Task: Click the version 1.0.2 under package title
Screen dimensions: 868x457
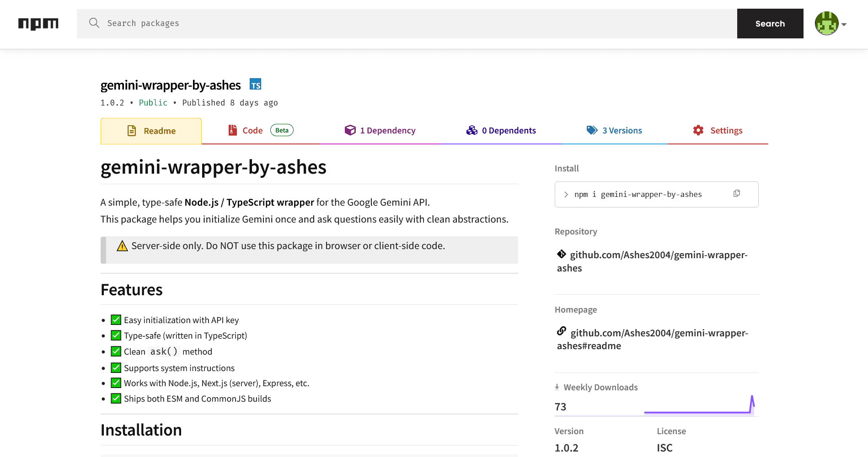Action: [113, 103]
